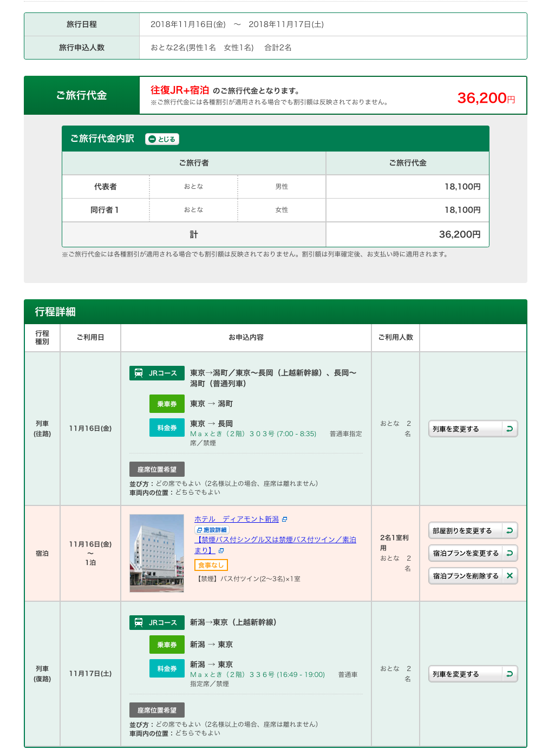Click the arrow icon on the 復路 列車を変更する
Viewport: 542px width, 756px height.
(510, 674)
